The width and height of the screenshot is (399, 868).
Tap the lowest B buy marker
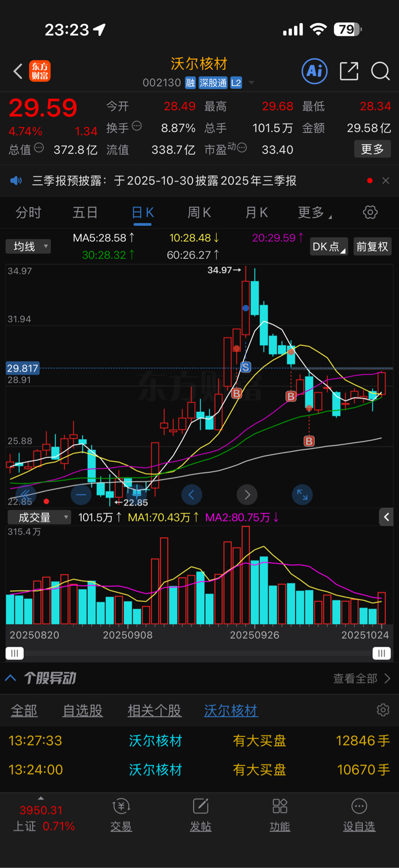tap(309, 441)
